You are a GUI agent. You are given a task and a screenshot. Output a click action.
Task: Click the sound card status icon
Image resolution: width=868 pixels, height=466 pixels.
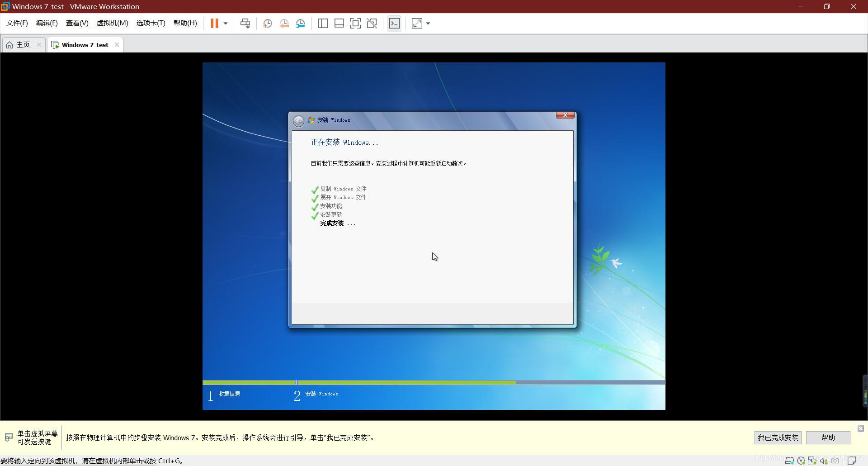(824, 461)
